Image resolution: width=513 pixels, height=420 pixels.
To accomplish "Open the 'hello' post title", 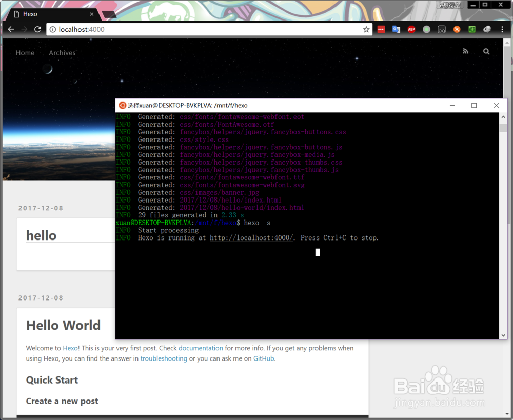I will (x=41, y=235).
